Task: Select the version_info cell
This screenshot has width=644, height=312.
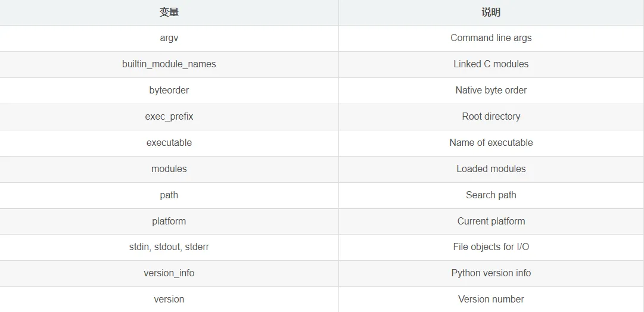Action: 169,273
